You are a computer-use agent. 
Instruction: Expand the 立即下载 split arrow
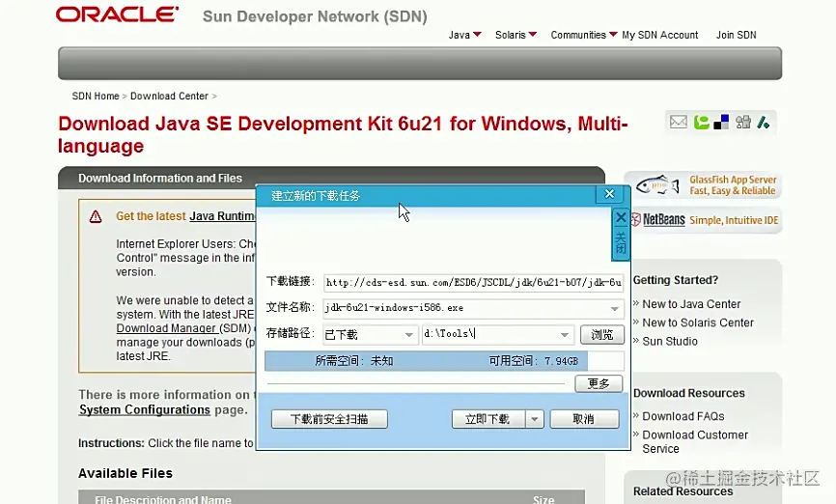(534, 419)
